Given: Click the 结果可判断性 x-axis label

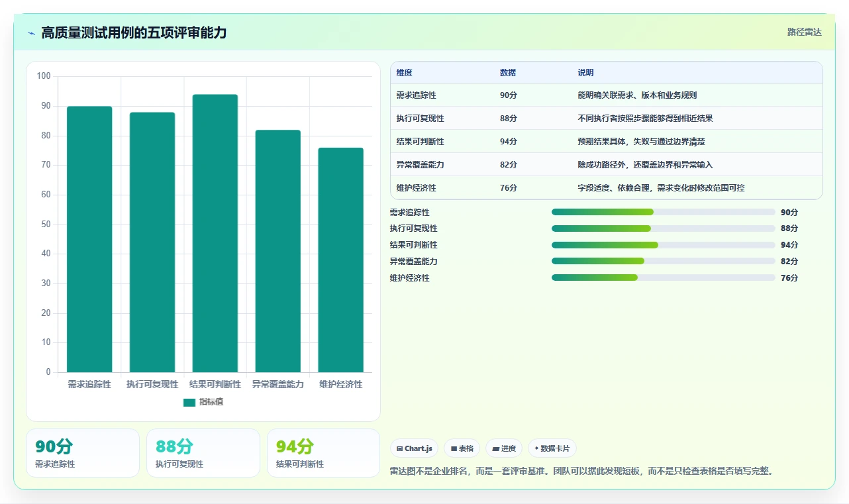Looking at the screenshot, I should point(215,384).
